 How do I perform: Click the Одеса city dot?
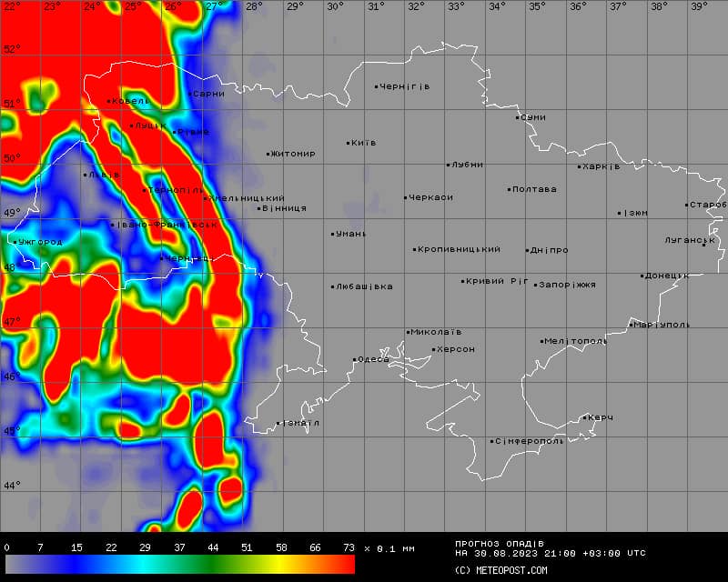[x=355, y=360]
